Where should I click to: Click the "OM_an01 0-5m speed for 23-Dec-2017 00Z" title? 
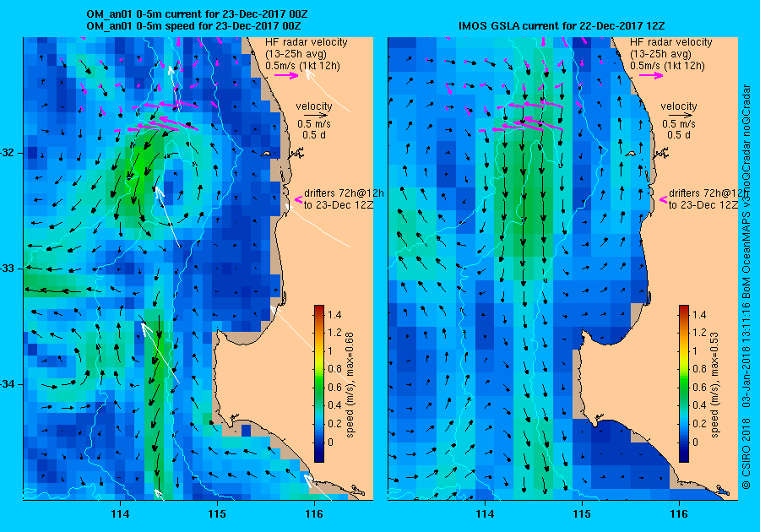tap(193, 25)
